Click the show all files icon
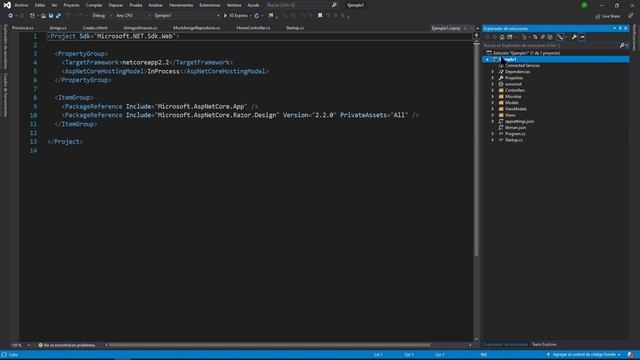 pyautogui.click(x=550, y=37)
